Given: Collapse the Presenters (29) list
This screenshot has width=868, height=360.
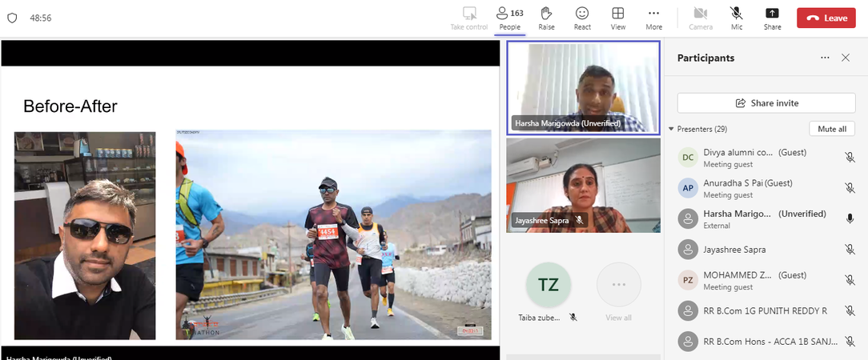Looking at the screenshot, I should tap(671, 129).
